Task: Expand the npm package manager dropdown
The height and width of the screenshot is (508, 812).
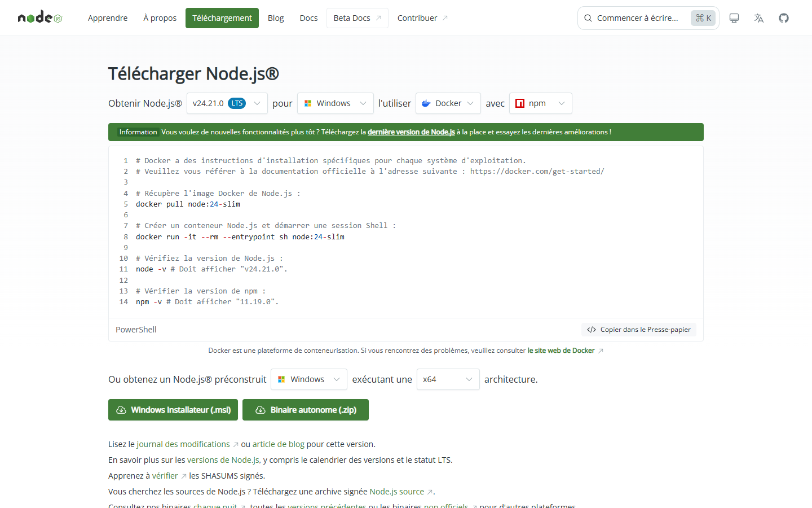Action: click(541, 103)
